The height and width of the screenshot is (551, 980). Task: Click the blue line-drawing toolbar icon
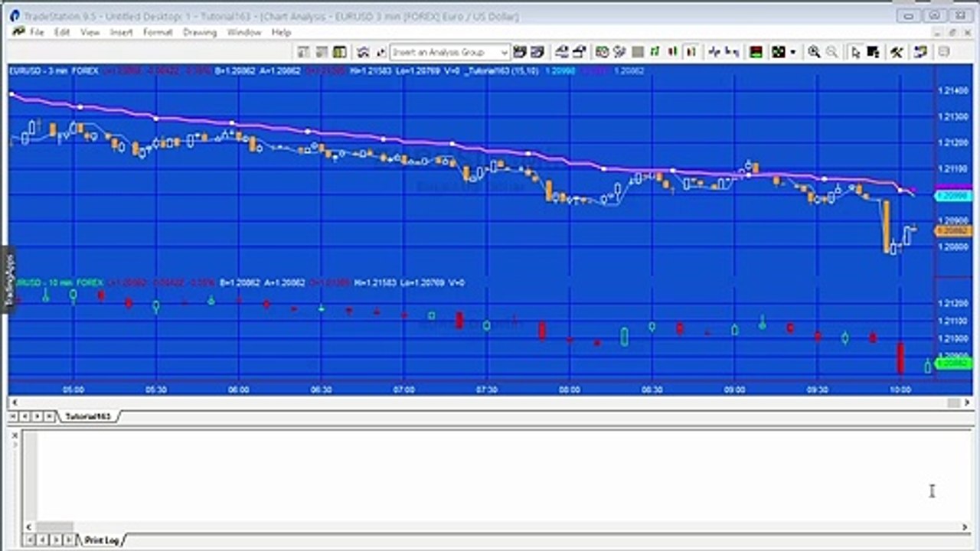[714, 52]
